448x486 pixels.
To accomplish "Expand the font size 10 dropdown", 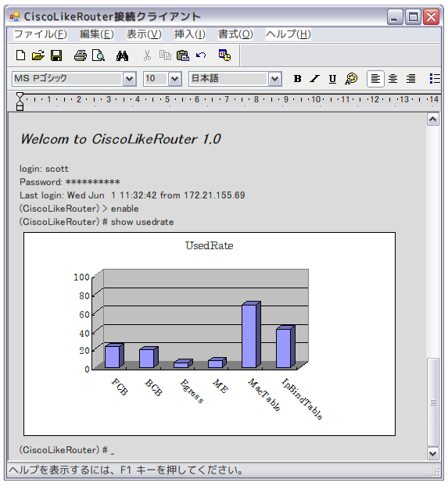I will (x=174, y=79).
